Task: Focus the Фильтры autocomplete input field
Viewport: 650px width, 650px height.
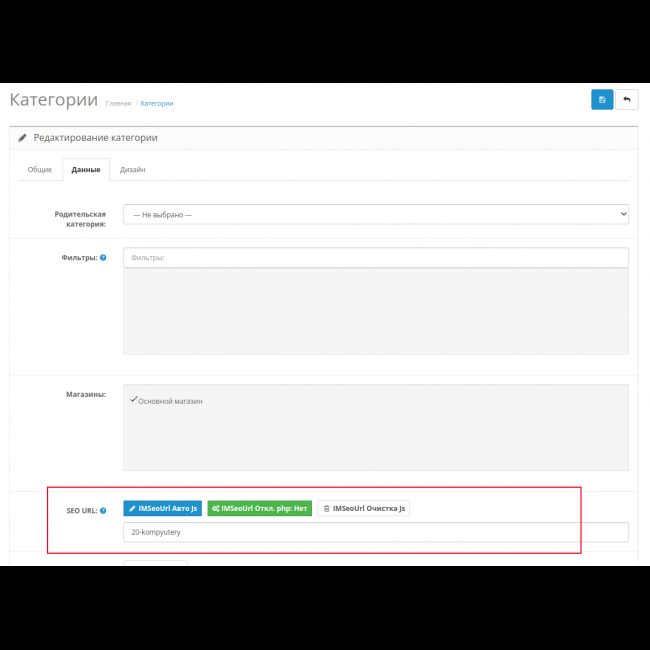Action: [x=375, y=258]
